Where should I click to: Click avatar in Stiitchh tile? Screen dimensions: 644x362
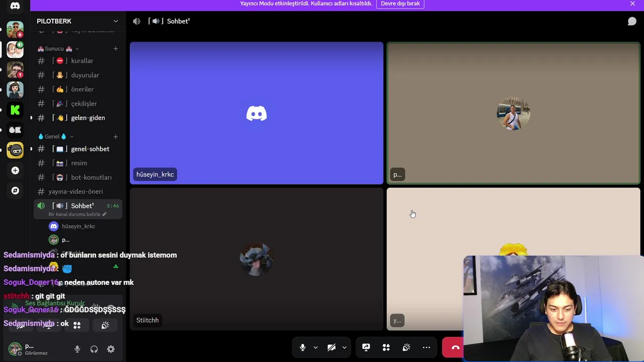(257, 259)
